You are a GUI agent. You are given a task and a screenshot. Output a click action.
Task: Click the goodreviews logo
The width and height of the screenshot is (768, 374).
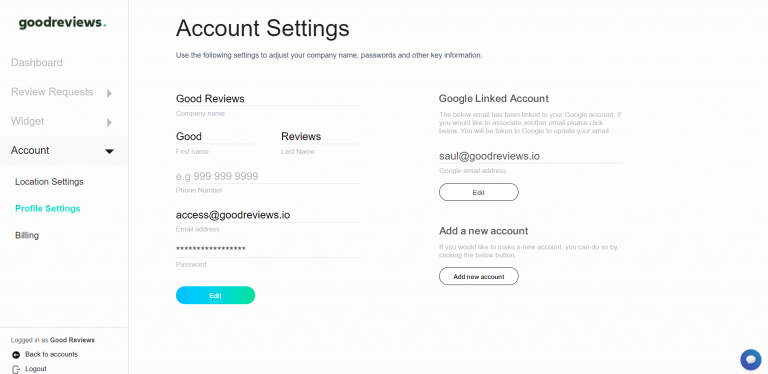coord(62,23)
